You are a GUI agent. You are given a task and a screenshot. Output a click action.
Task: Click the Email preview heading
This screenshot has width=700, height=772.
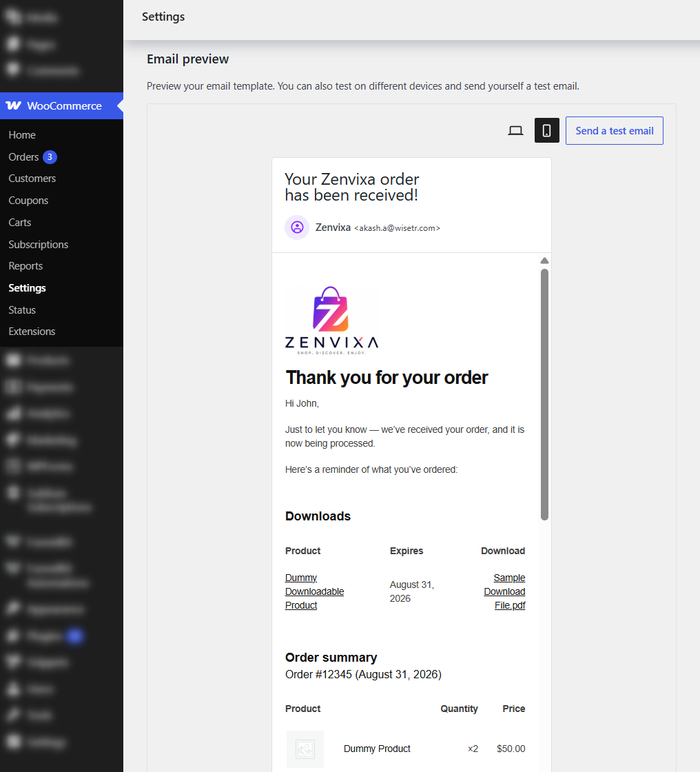pyautogui.click(x=187, y=59)
